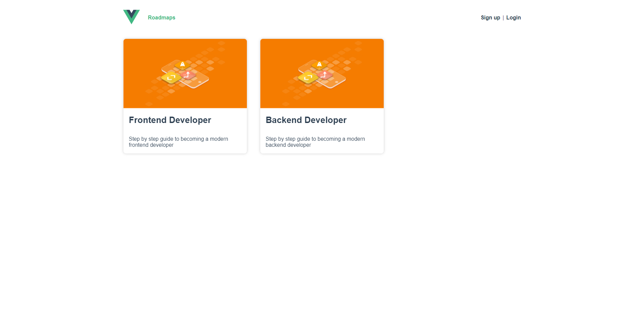This screenshot has height=313, width=644.
Task: Select the Frontend Developer card illustration
Action: 185,73
